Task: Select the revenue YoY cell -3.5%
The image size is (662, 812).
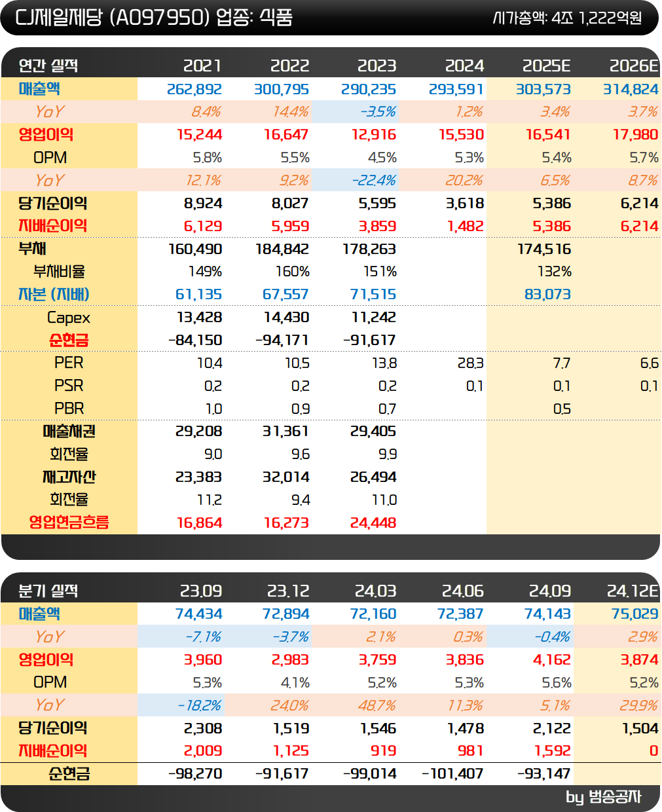Action: pyautogui.click(x=378, y=112)
